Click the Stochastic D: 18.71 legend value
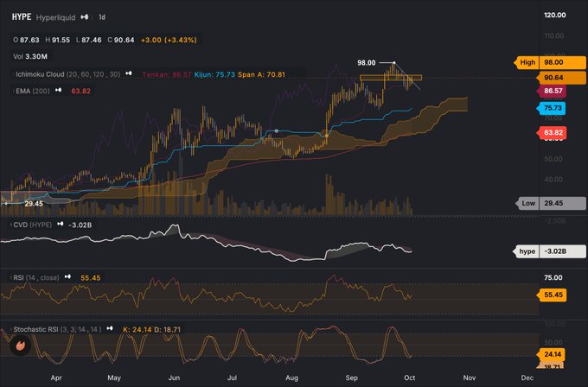This screenshot has width=588, height=387. [167, 330]
